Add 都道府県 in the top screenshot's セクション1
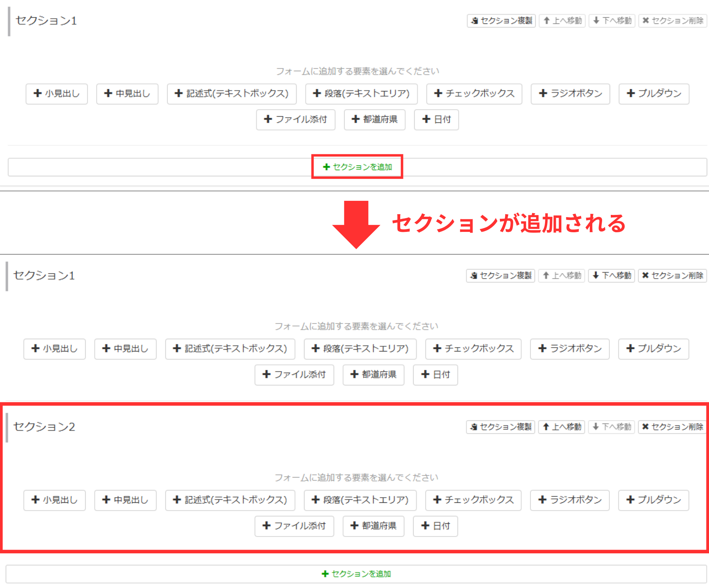The image size is (709, 588). pos(375,120)
